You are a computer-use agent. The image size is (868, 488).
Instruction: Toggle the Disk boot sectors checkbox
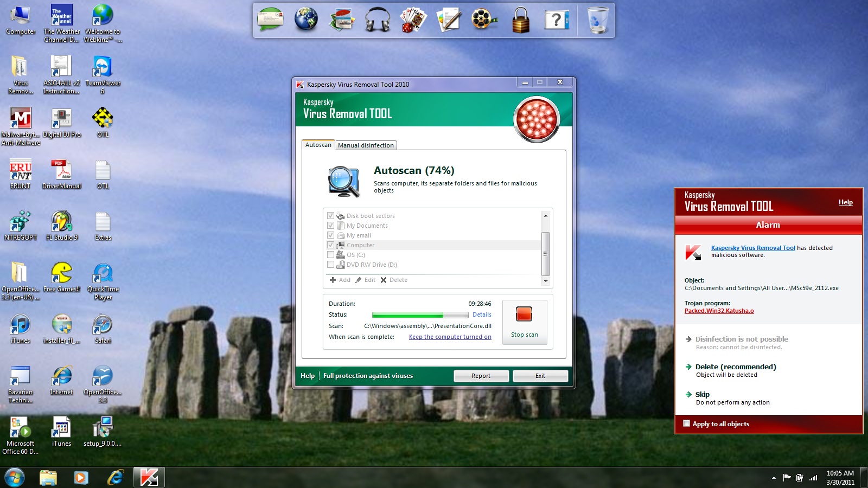[330, 216]
